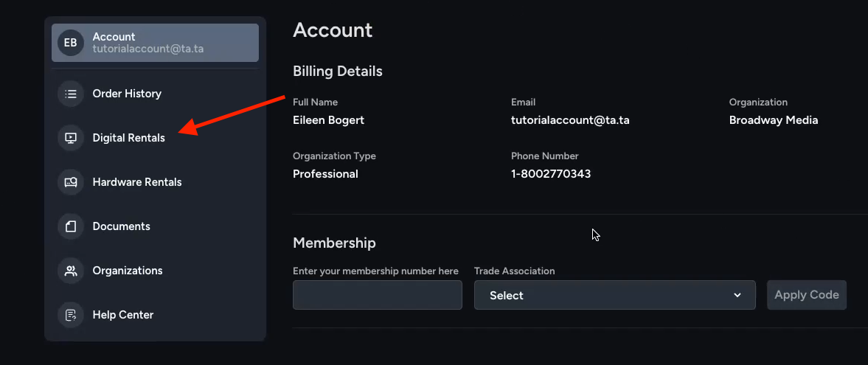Click the Apply Code button
Viewport: 868px width, 365px height.
[807, 295]
